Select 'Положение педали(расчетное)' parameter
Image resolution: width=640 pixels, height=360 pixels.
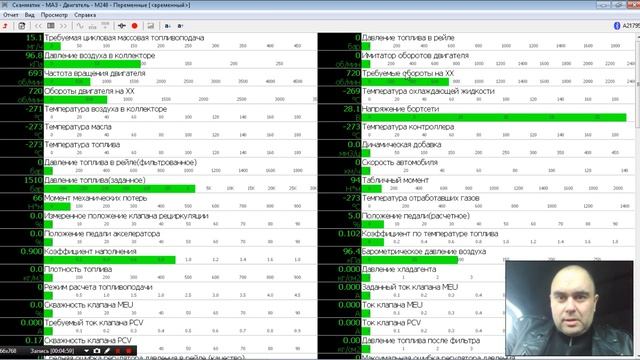[x=416, y=216]
